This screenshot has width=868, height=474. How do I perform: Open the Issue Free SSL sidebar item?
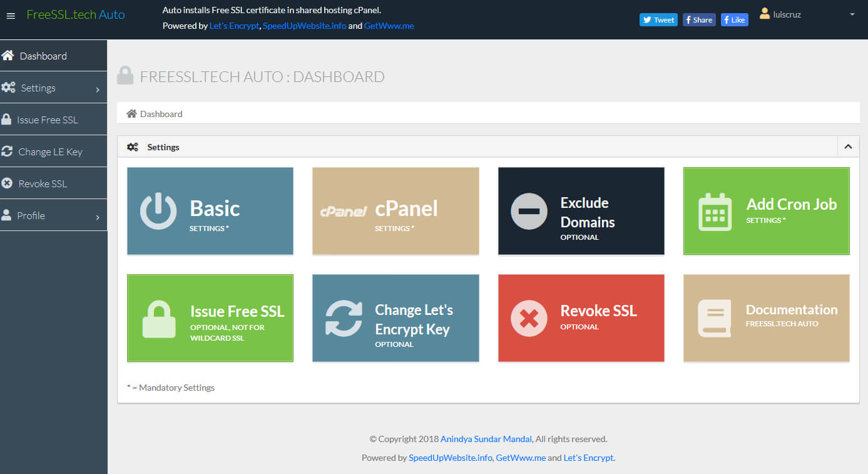click(53, 120)
